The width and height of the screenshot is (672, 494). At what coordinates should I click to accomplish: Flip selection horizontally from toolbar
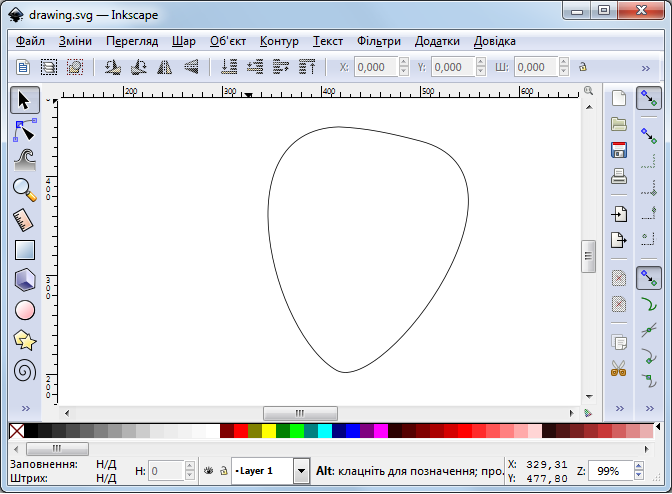pos(165,67)
